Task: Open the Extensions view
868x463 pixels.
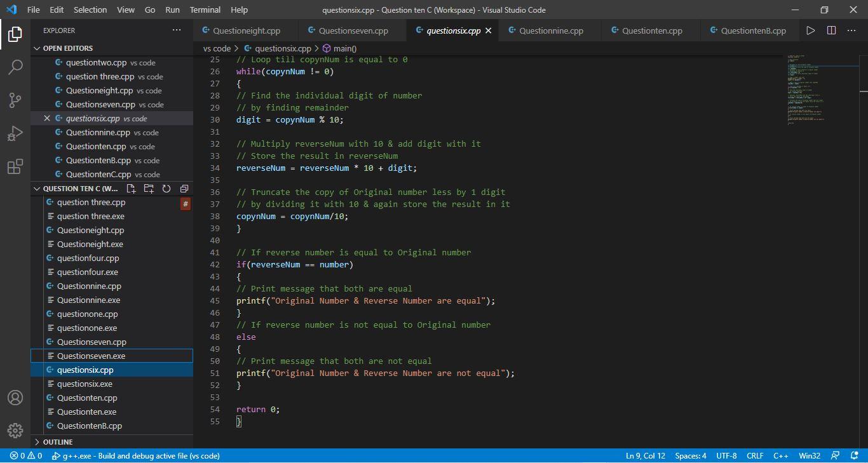Action: point(15,166)
